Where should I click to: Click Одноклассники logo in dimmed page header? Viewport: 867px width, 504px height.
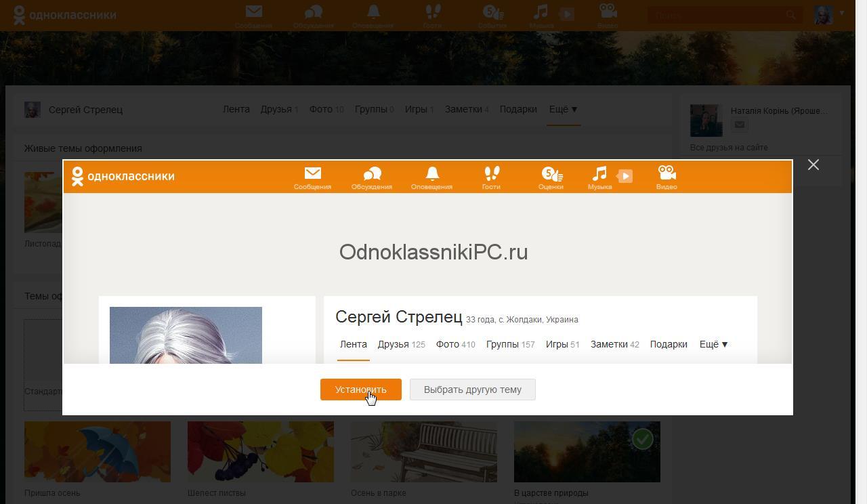[x=65, y=15]
